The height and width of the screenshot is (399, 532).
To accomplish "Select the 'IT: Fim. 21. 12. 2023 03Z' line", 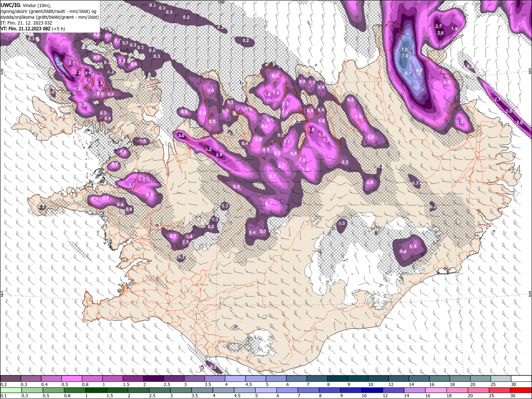I will click(x=26, y=23).
